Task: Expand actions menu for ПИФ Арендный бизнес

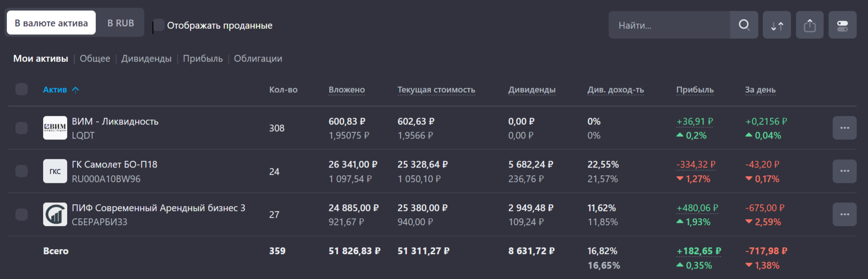Action: (844, 214)
